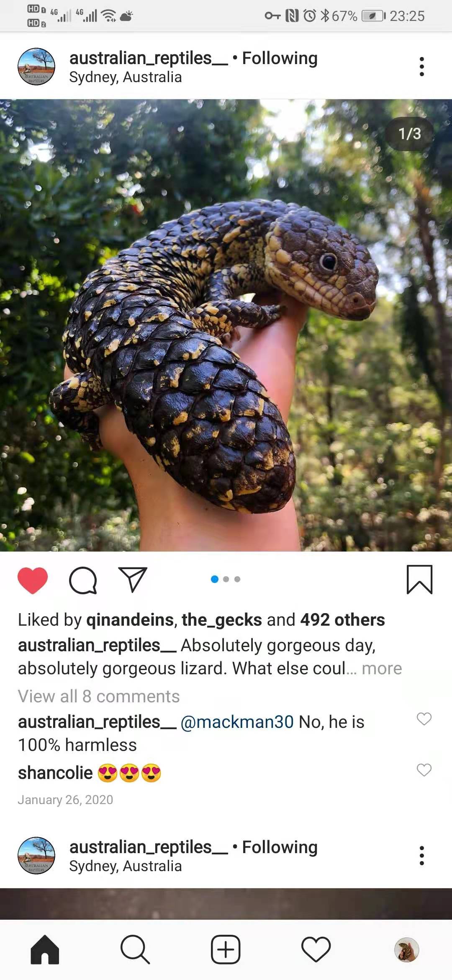This screenshot has width=452, height=980.
Task: Open Search tab magnifier icon
Action: tap(135, 949)
